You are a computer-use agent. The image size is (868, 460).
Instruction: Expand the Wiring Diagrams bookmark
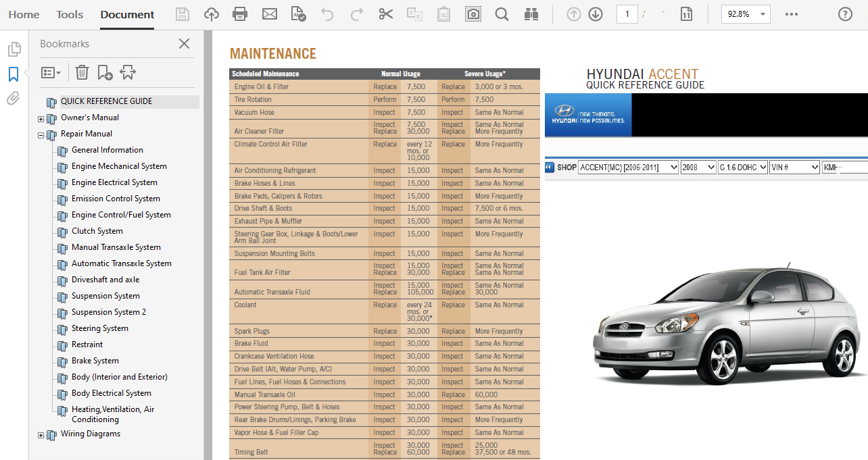click(x=41, y=434)
